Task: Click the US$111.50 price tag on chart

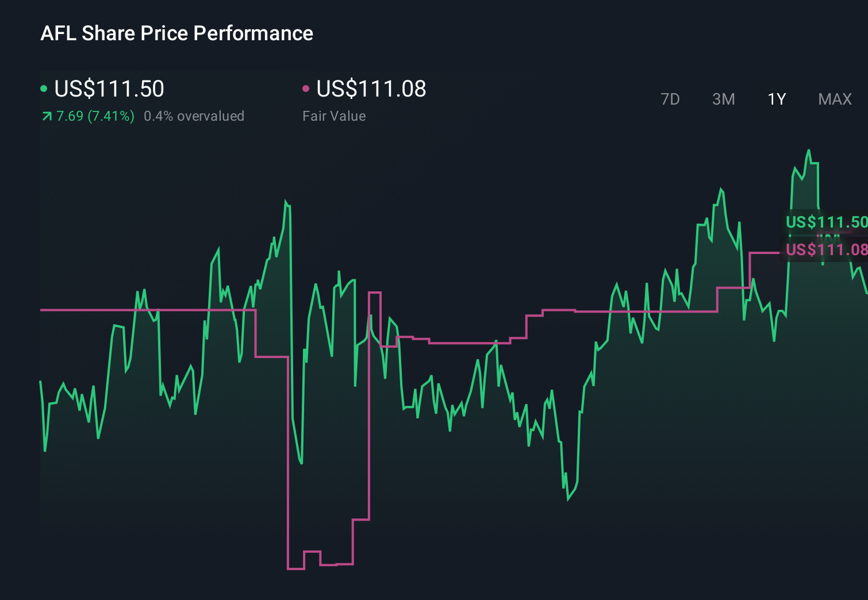Action: [826, 221]
